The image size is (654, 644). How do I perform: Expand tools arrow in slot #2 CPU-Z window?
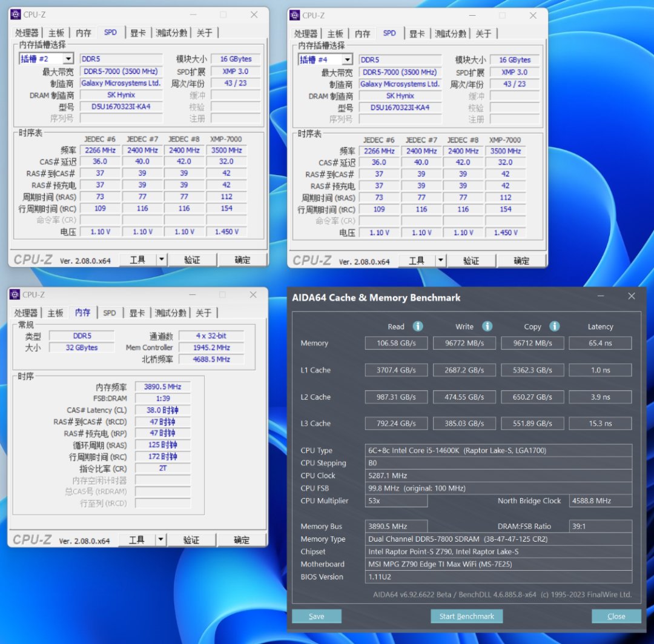(162, 260)
